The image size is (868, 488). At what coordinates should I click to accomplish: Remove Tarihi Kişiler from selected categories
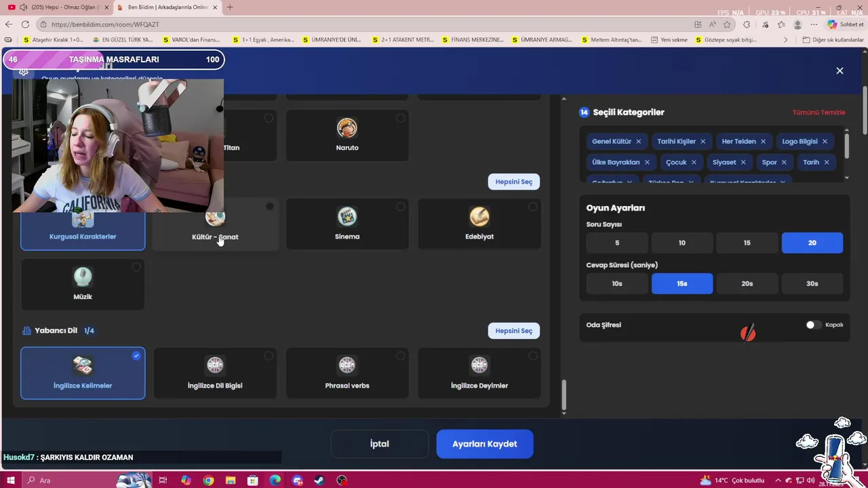tap(703, 142)
